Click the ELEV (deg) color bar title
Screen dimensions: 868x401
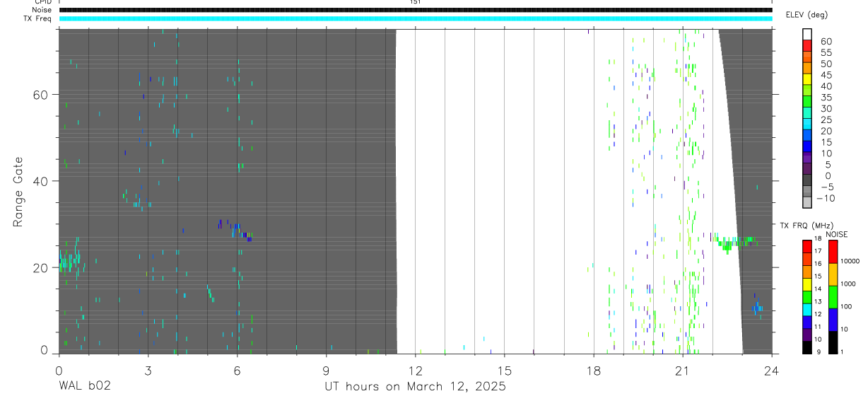[x=807, y=15]
